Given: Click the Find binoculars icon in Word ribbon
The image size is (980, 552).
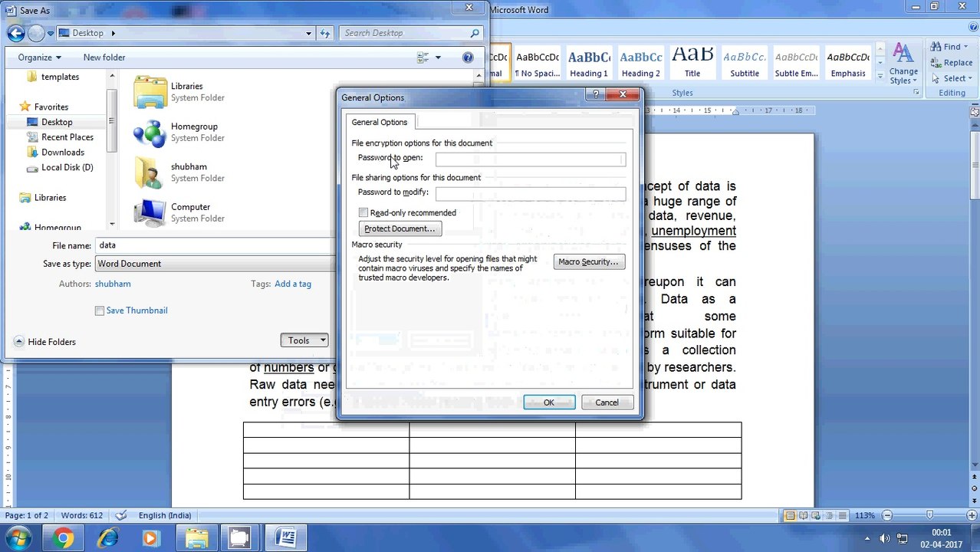Looking at the screenshot, I should [936, 47].
